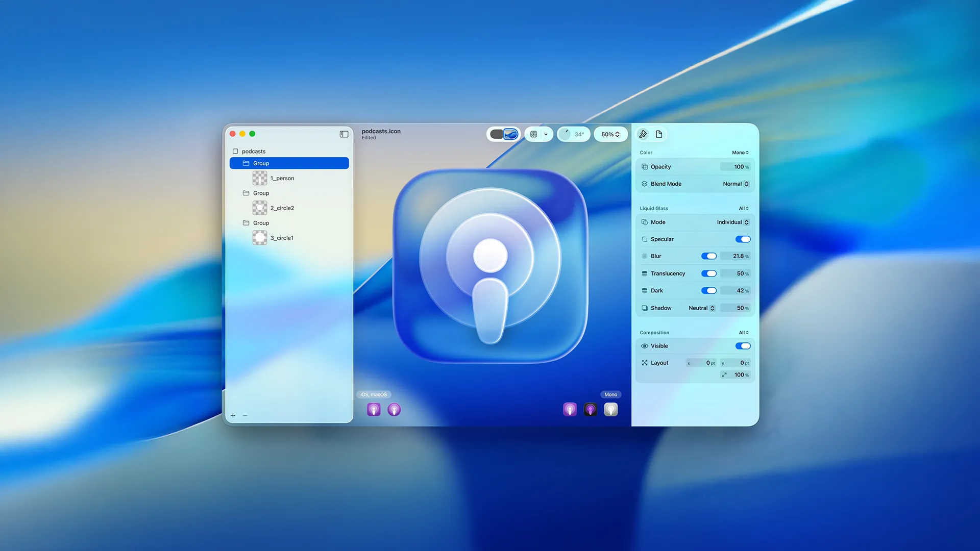This screenshot has height=551, width=980.
Task: Click the large podcasts icon on canvas
Action: (490, 266)
